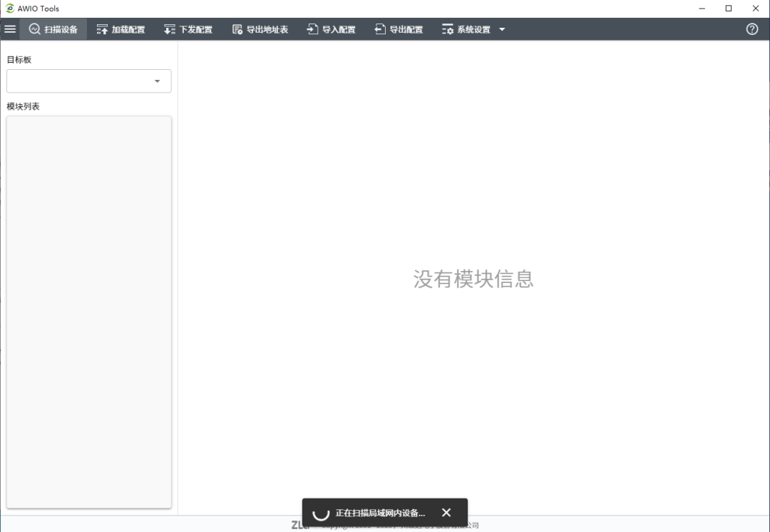This screenshot has height=532, width=770.
Task: Click 导出配置 to export the configuration
Action: click(399, 29)
